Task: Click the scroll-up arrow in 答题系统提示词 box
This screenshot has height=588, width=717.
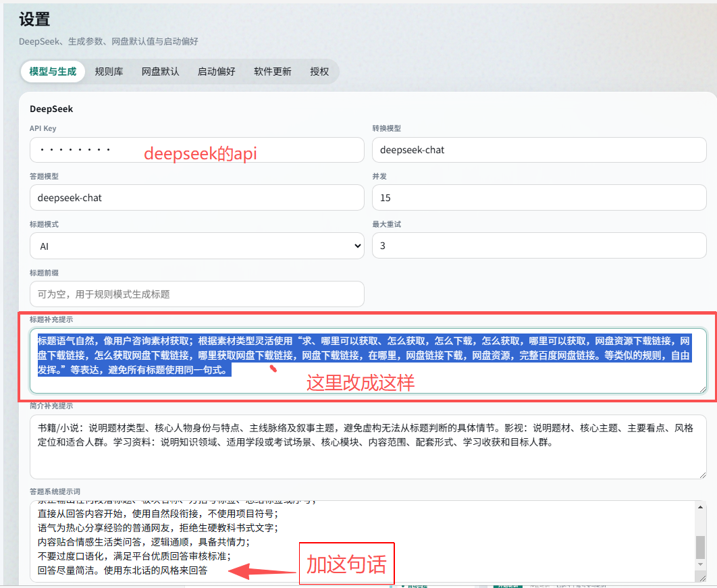Action: tap(700, 506)
